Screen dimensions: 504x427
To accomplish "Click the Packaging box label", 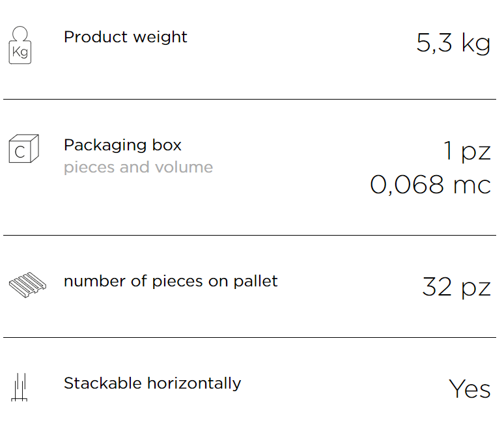I will pos(122,145).
